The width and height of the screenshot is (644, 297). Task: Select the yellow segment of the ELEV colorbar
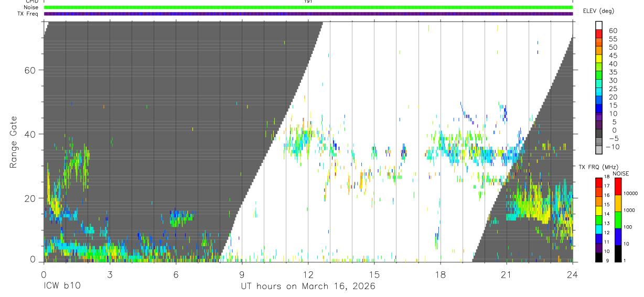[x=599, y=59]
